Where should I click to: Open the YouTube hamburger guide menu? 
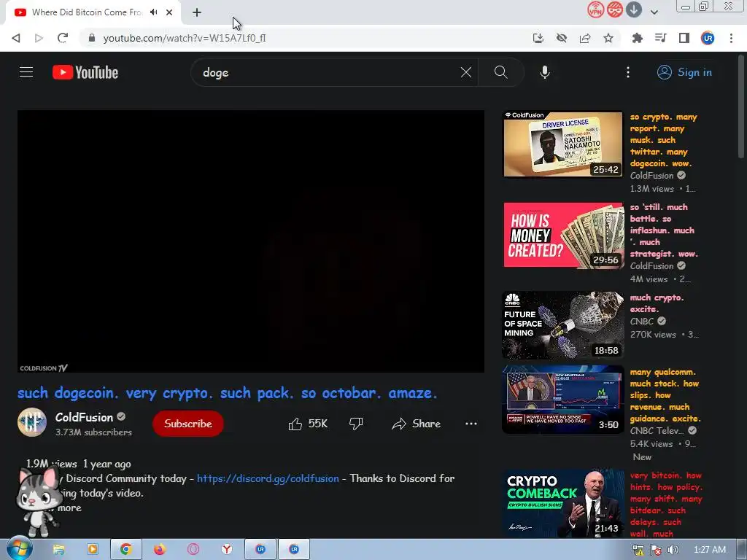(x=26, y=72)
